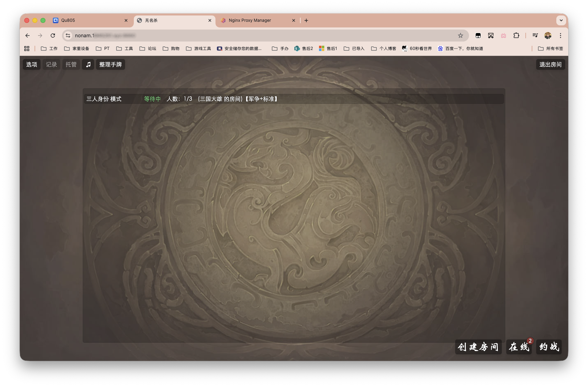Click the 退出房间 button
The height and width of the screenshot is (387, 588).
pyautogui.click(x=550, y=64)
